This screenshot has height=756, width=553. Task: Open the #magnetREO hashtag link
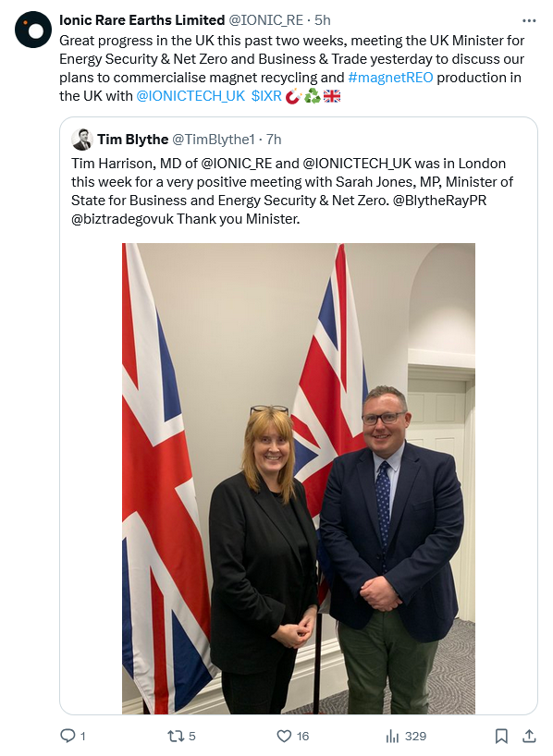click(x=390, y=78)
